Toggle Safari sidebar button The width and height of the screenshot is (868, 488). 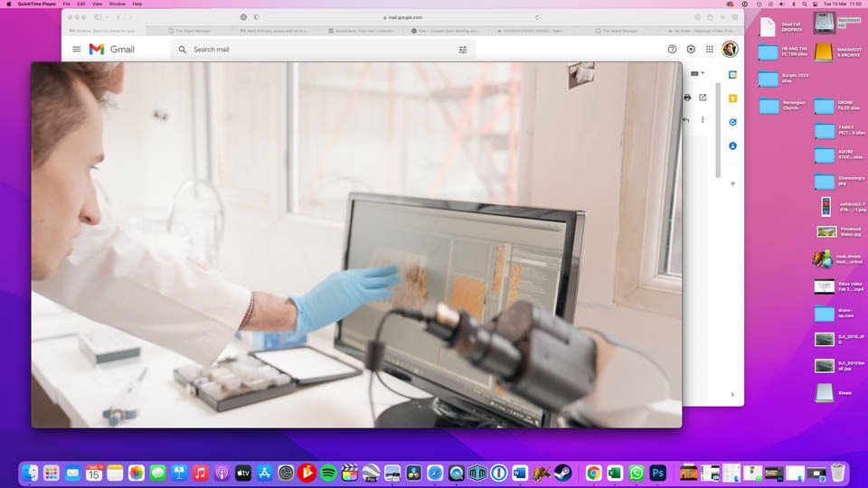click(x=98, y=17)
